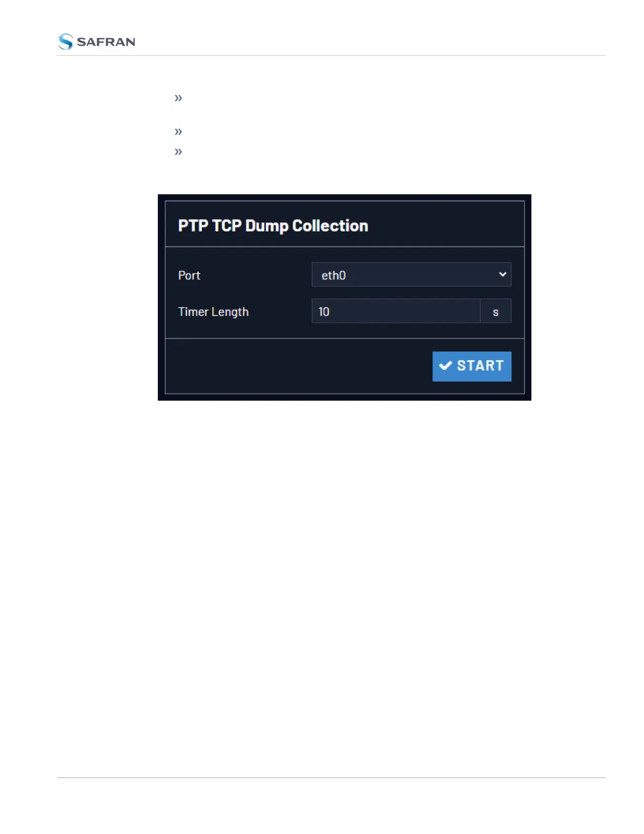Click the value 10 in the Timer Length box
This screenshot has width=644, height=834.
(324, 312)
